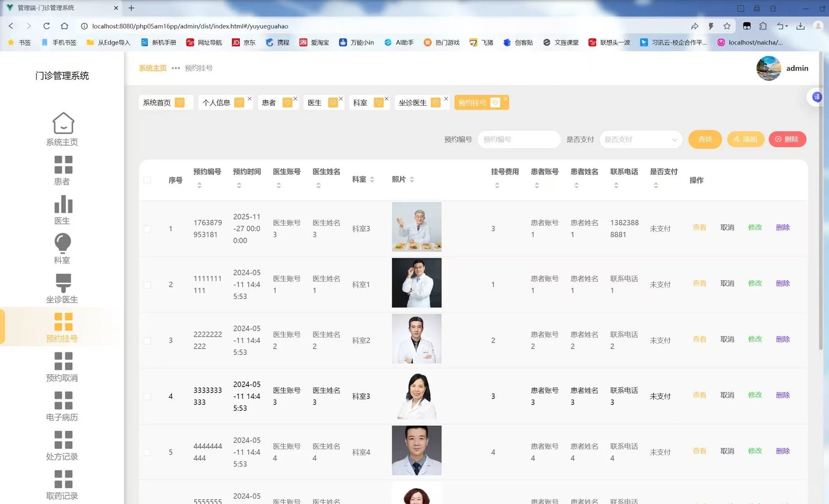Open the 是否支付 dropdown

pos(640,139)
